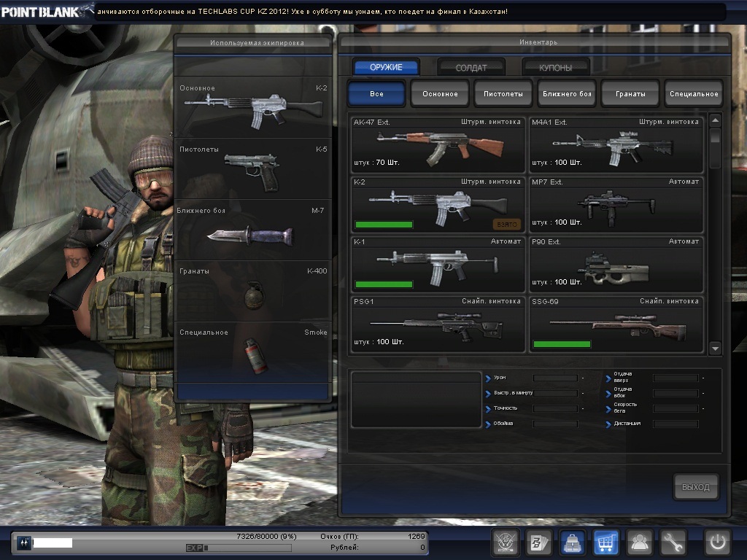Click the Используемая экипировка header
The height and width of the screenshot is (560, 747).
[257, 42]
